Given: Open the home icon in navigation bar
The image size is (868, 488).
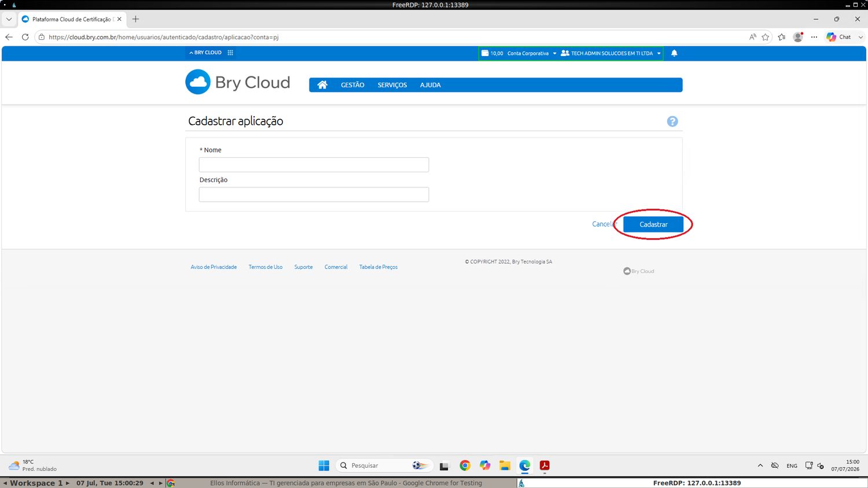Looking at the screenshot, I should (x=322, y=85).
